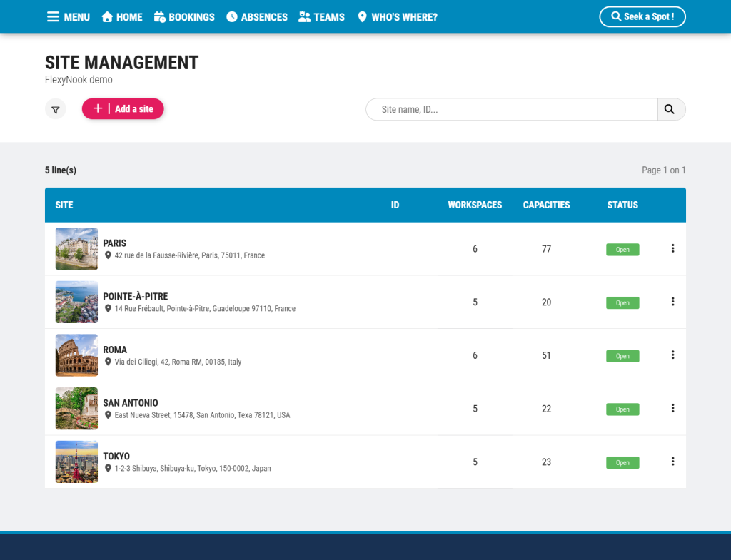Select the POINTE-À-PITRE site name
Image resolution: width=731 pixels, height=560 pixels.
coord(136,296)
